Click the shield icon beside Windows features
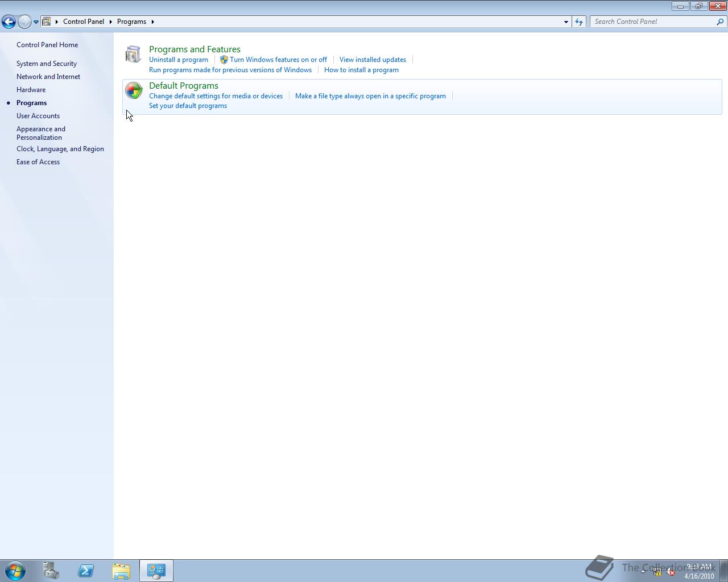Screen dimensions: 728x582 pyautogui.click(x=224, y=60)
